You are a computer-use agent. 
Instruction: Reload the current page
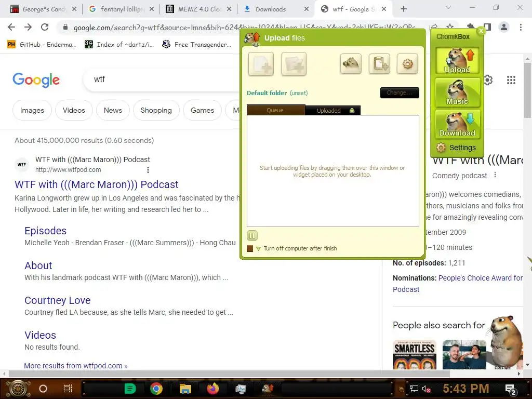(x=45, y=27)
